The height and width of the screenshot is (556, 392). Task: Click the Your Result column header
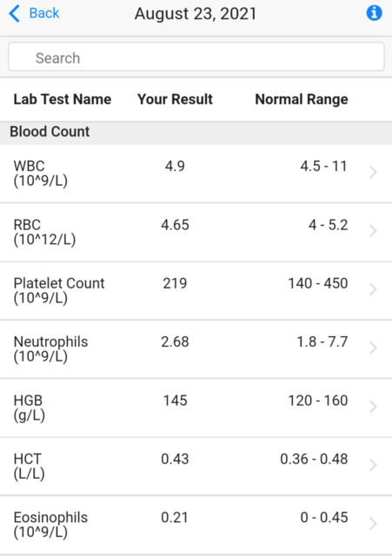[175, 99]
